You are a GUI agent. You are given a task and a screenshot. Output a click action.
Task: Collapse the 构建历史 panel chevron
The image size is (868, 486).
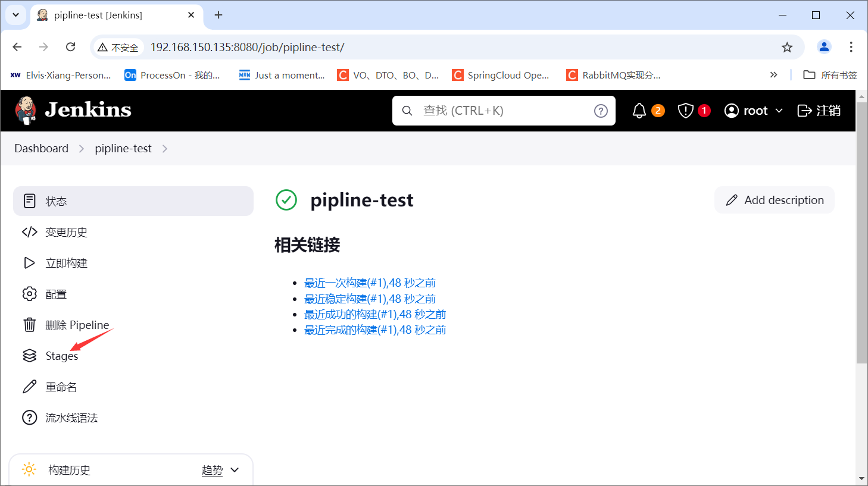pyautogui.click(x=235, y=470)
